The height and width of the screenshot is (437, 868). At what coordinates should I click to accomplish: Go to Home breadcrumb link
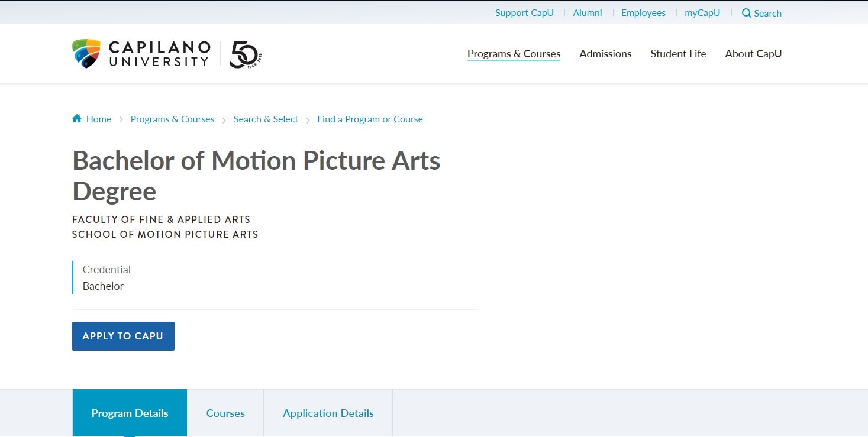[99, 119]
